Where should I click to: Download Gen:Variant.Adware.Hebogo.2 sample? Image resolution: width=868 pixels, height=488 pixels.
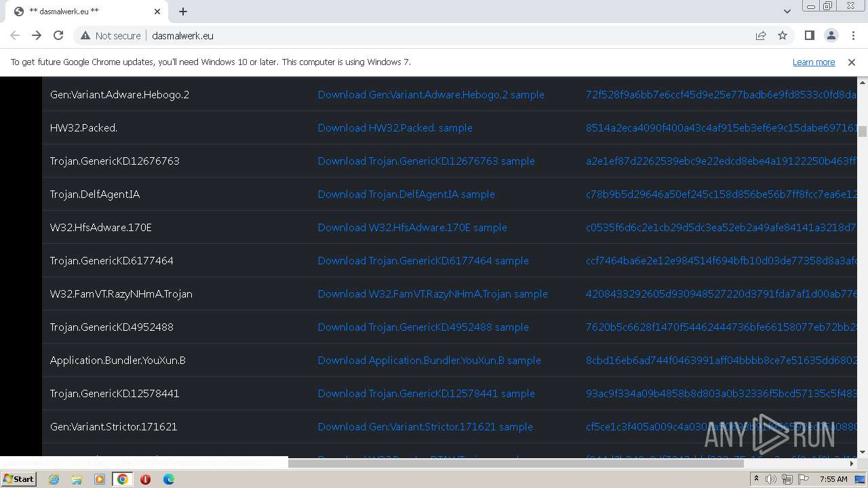(x=431, y=95)
